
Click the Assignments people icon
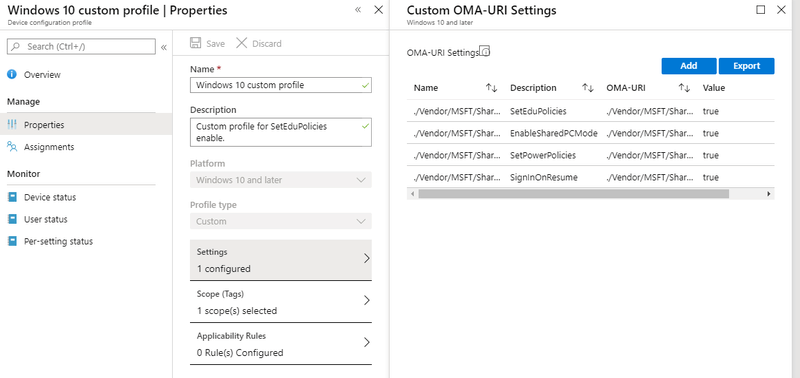12,147
